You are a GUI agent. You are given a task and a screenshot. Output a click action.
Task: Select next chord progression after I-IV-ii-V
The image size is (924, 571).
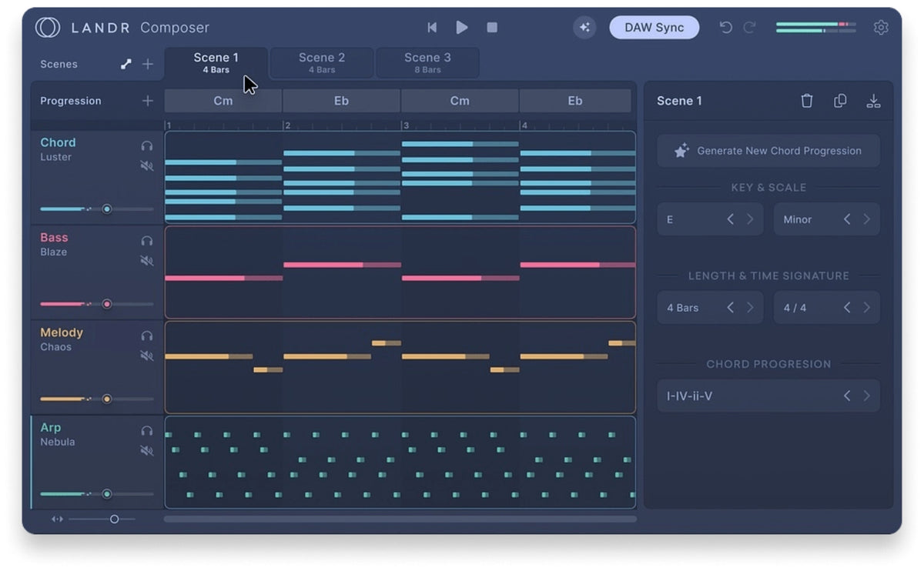(866, 396)
